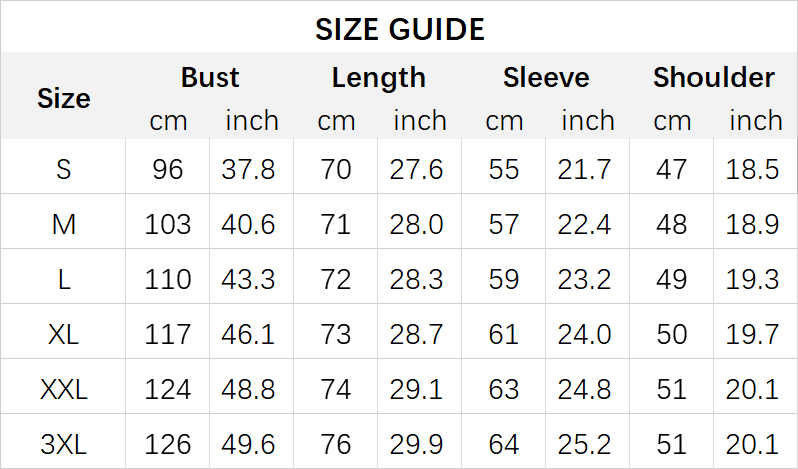Screen dimensions: 798x469
Task: Click the XXL size row label
Action: (64, 388)
